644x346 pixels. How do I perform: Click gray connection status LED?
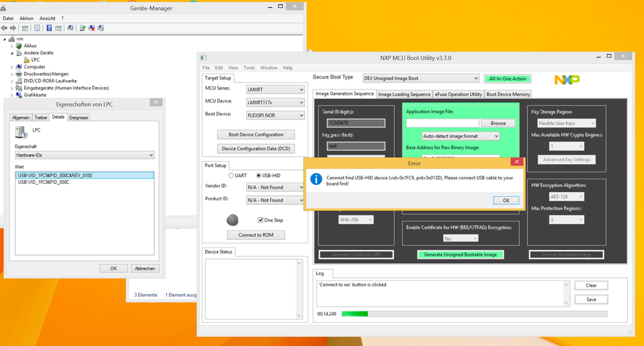[x=233, y=220]
